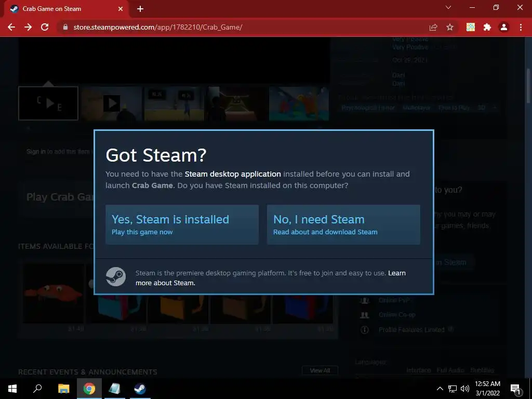This screenshot has width=532, height=399.
Task: Select the fifth colorful screenshot thumbnail
Action: (x=299, y=103)
